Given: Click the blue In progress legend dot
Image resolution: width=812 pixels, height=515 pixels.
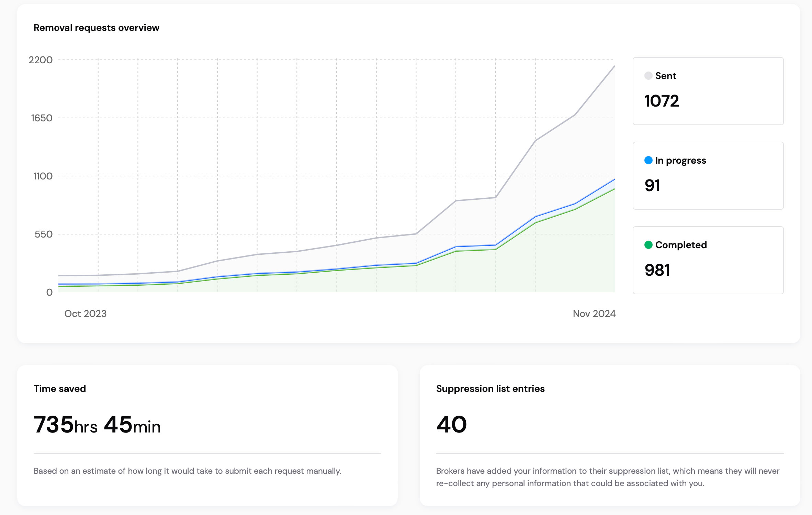Looking at the screenshot, I should (x=648, y=160).
